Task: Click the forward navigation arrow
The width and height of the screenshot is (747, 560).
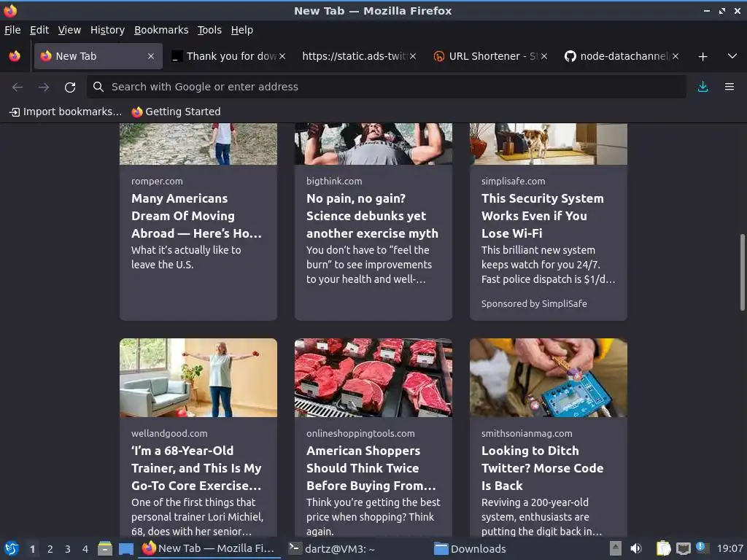Action: pyautogui.click(x=44, y=87)
